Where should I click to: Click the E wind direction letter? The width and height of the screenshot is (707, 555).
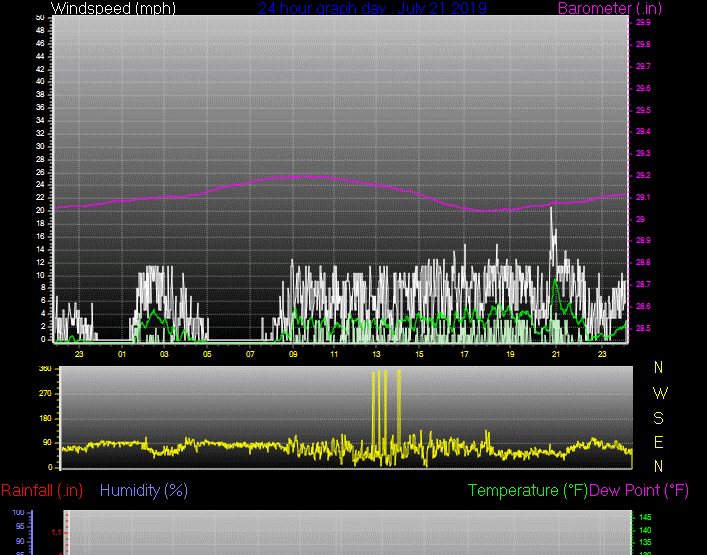click(658, 442)
